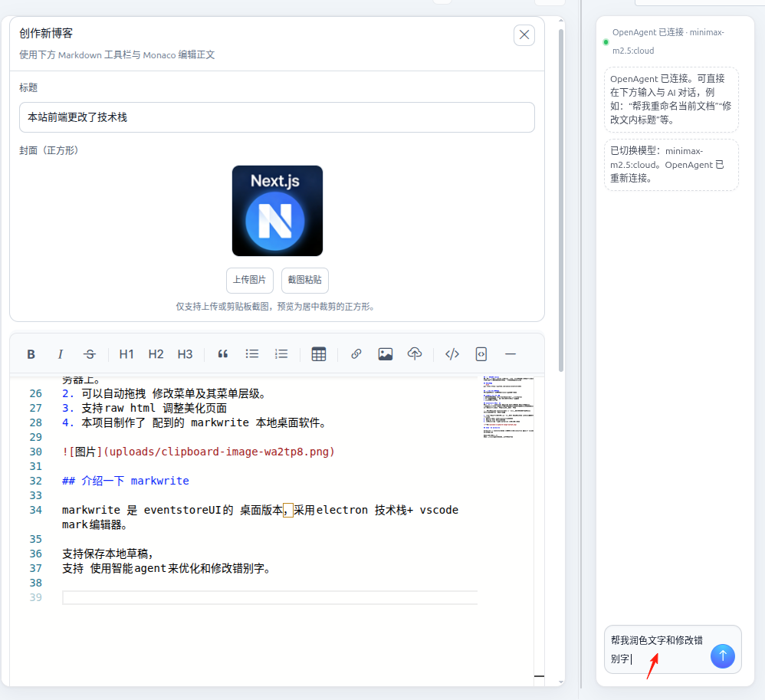
Task: Insert a table from the toolbar
Action: (x=319, y=354)
